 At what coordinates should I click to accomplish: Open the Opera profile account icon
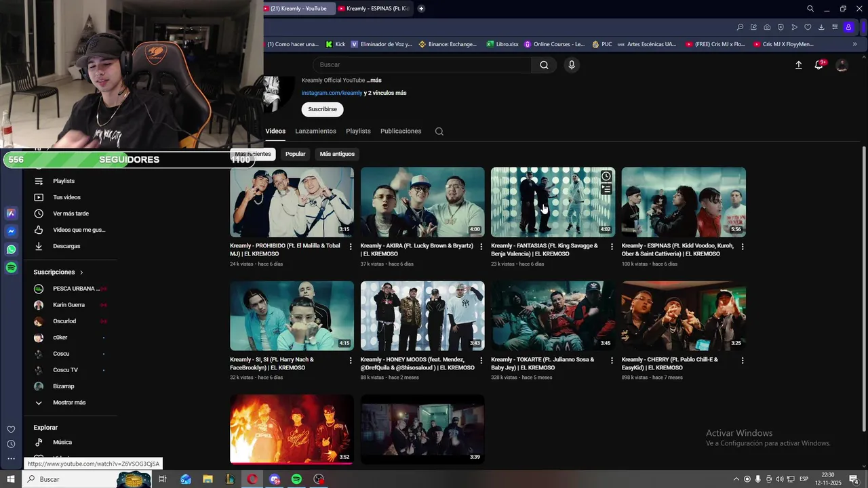(x=848, y=27)
